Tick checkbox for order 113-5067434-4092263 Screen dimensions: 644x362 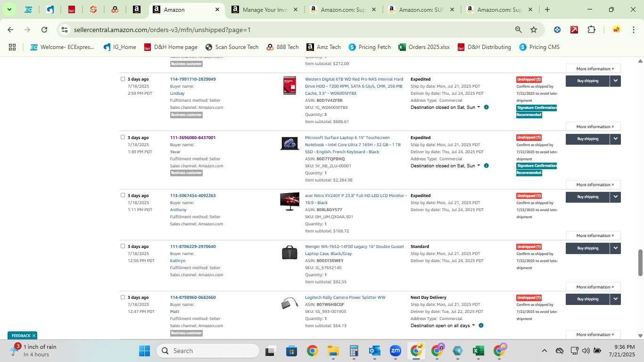tap(123, 195)
